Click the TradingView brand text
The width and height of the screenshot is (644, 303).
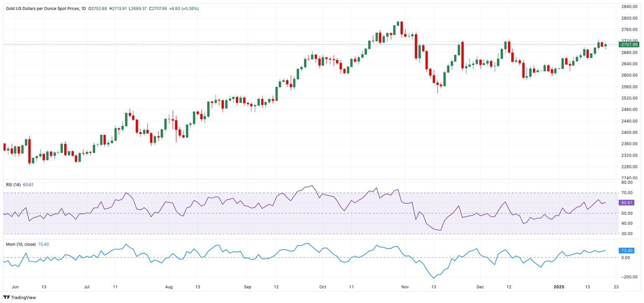[23, 298]
